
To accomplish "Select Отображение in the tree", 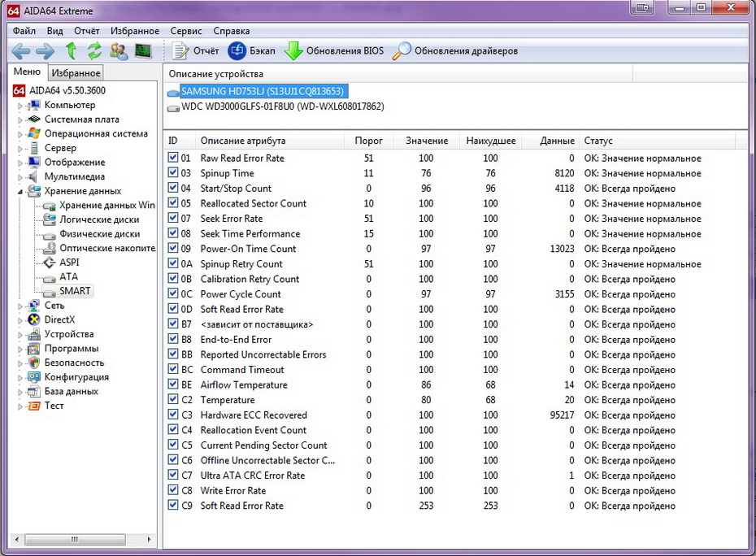I will tap(75, 162).
